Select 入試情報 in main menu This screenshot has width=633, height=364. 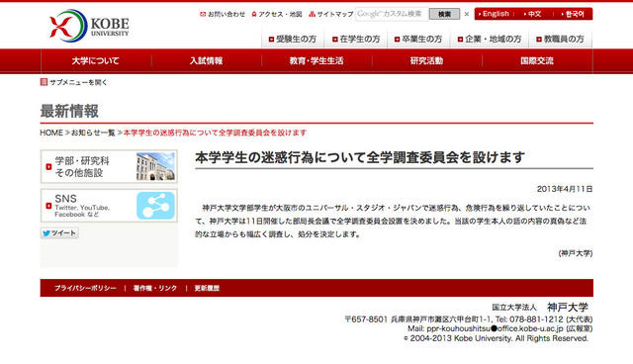(207, 61)
